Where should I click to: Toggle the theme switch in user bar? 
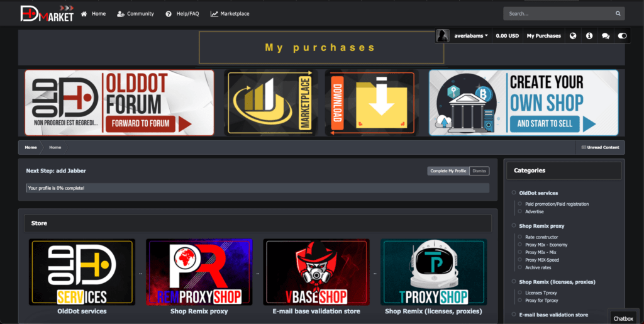[622, 36]
